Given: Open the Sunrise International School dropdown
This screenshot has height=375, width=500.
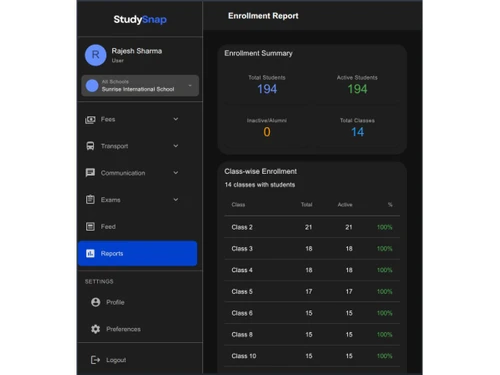Looking at the screenshot, I should [140, 86].
